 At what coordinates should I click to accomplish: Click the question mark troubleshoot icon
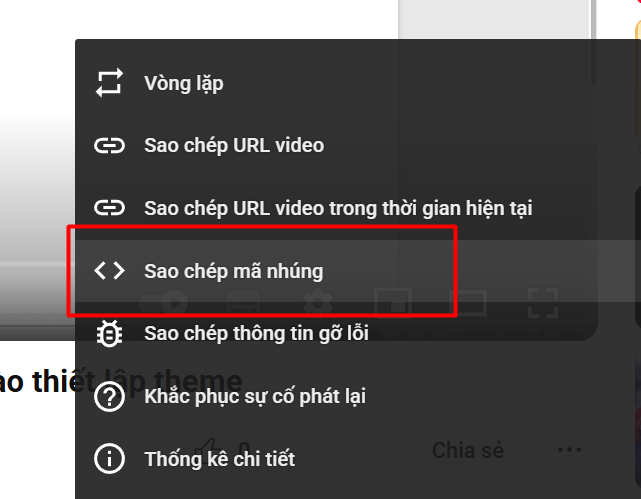click(x=109, y=396)
